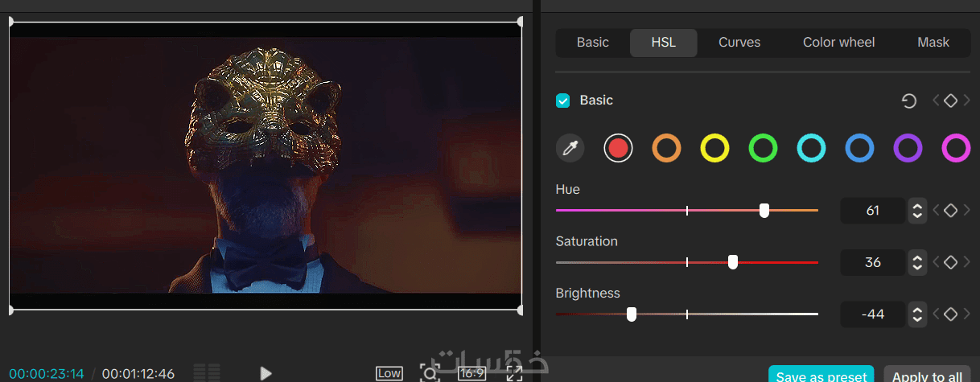This screenshot has height=382, width=980.
Task: Click the Basic section keyframe diamond
Action: click(x=950, y=101)
